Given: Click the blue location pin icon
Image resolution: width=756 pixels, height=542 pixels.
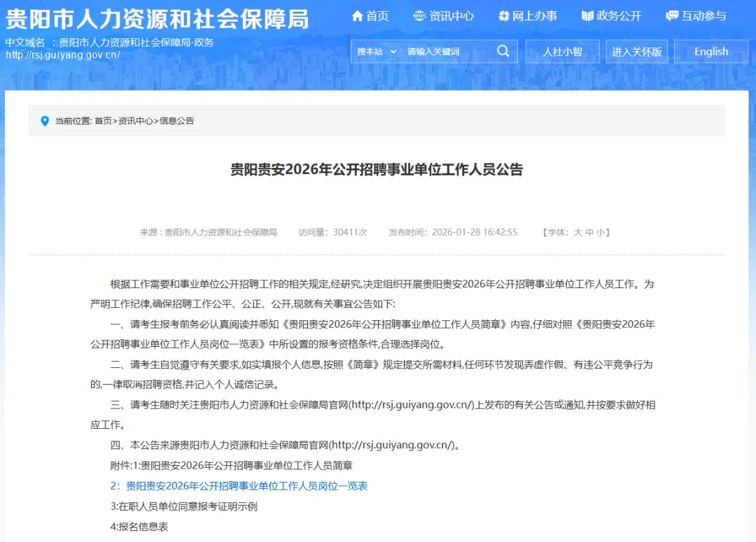Looking at the screenshot, I should pyautogui.click(x=45, y=121).
